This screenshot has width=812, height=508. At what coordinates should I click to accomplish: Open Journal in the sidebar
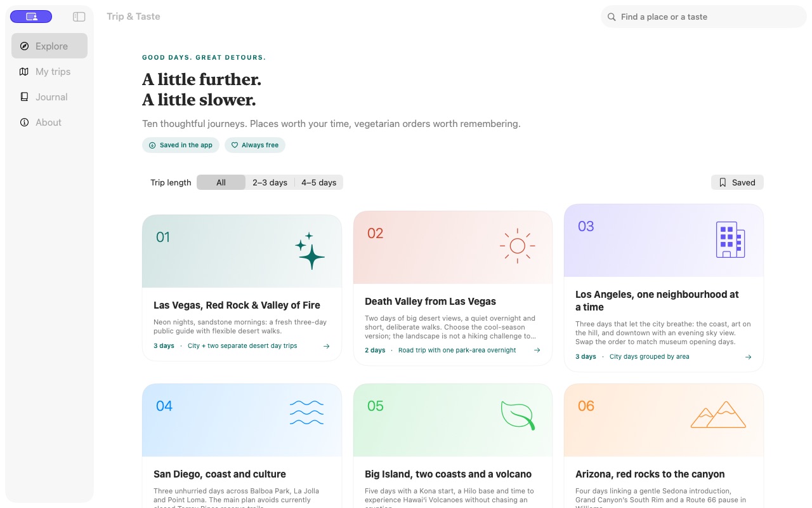coord(49,97)
